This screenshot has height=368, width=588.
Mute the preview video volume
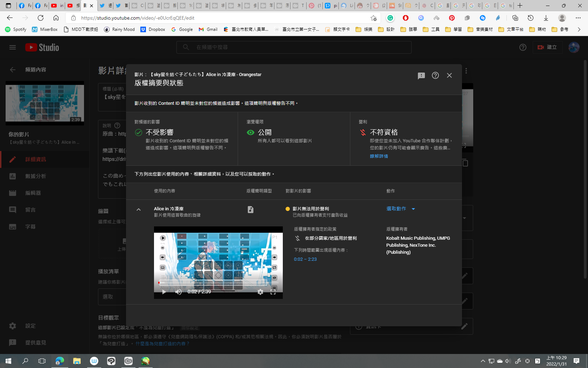click(178, 292)
